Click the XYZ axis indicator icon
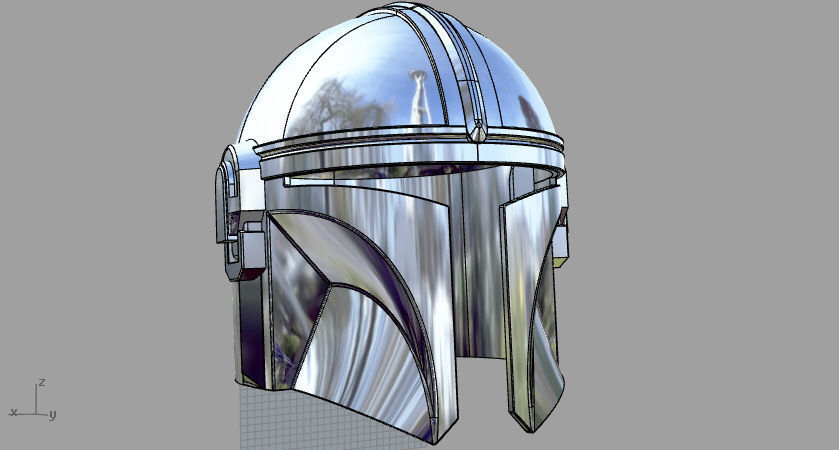839x450 pixels. (33, 400)
